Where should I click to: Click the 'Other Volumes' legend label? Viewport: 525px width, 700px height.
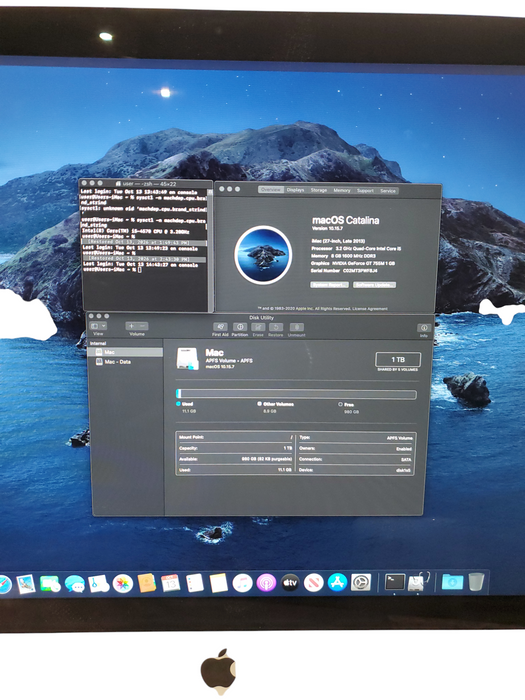[278, 404]
